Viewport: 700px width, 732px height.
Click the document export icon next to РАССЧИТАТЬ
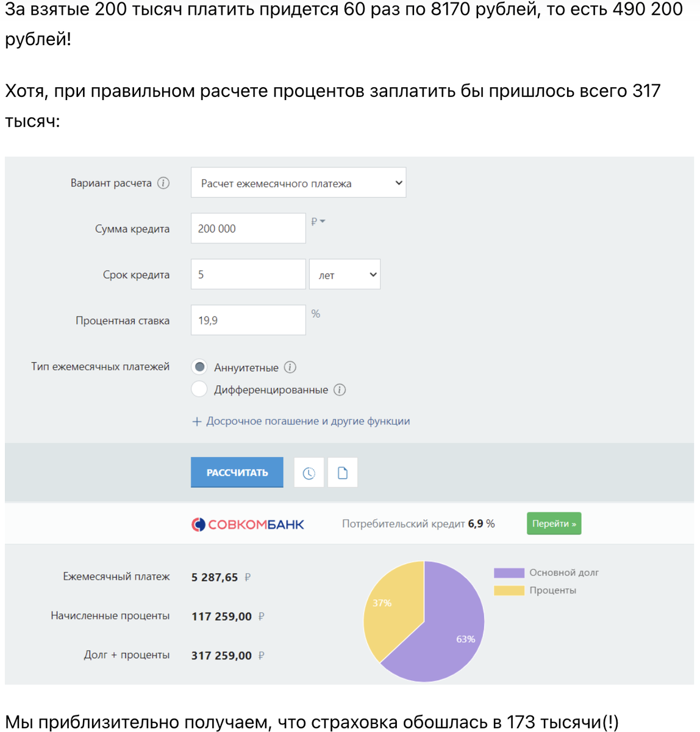click(342, 472)
